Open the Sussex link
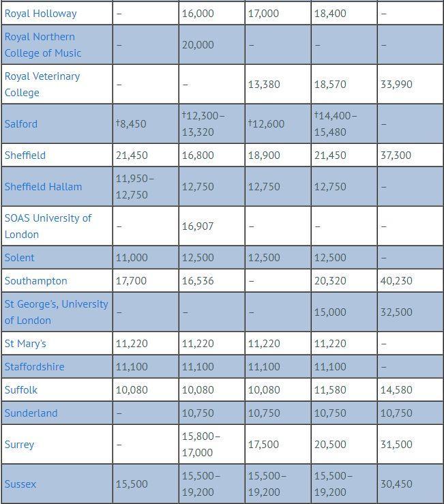This screenshot has height=504, width=444. (x=20, y=484)
